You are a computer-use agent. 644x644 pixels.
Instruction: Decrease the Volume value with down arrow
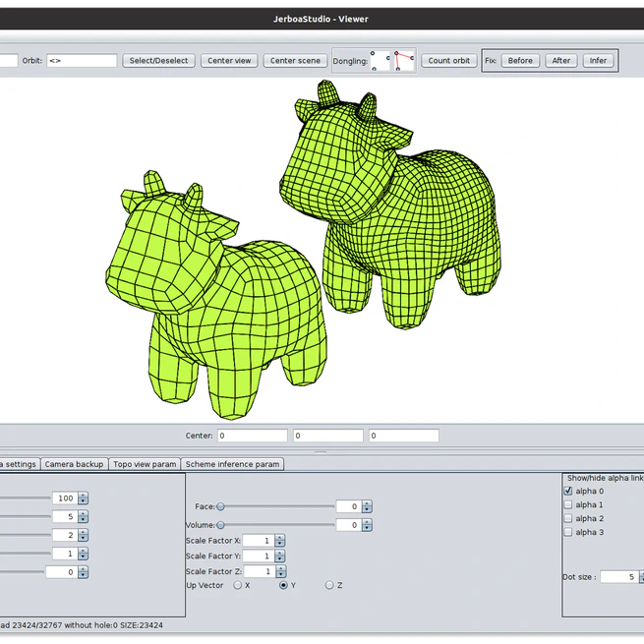(x=367, y=528)
